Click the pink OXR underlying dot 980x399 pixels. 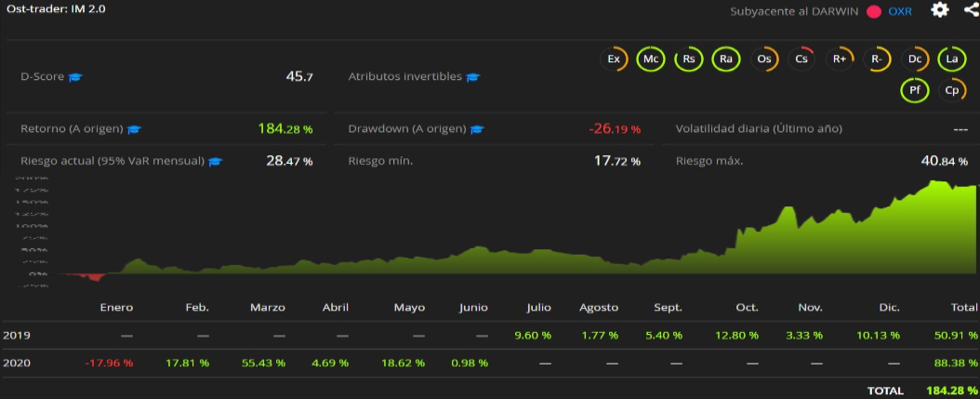click(x=874, y=12)
